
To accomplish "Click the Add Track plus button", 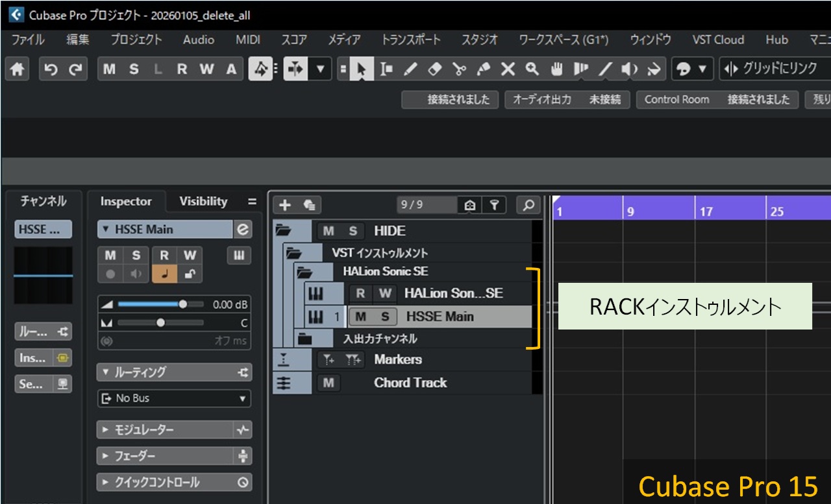I will tap(284, 205).
